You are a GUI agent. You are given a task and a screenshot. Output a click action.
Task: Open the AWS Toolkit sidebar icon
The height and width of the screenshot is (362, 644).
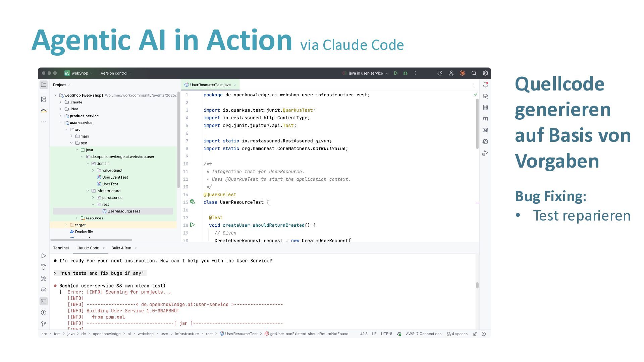pyautogui.click(x=44, y=110)
